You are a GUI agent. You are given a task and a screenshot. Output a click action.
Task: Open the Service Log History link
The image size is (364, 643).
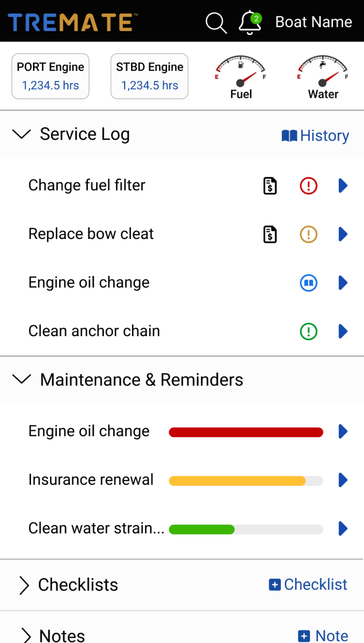click(315, 136)
